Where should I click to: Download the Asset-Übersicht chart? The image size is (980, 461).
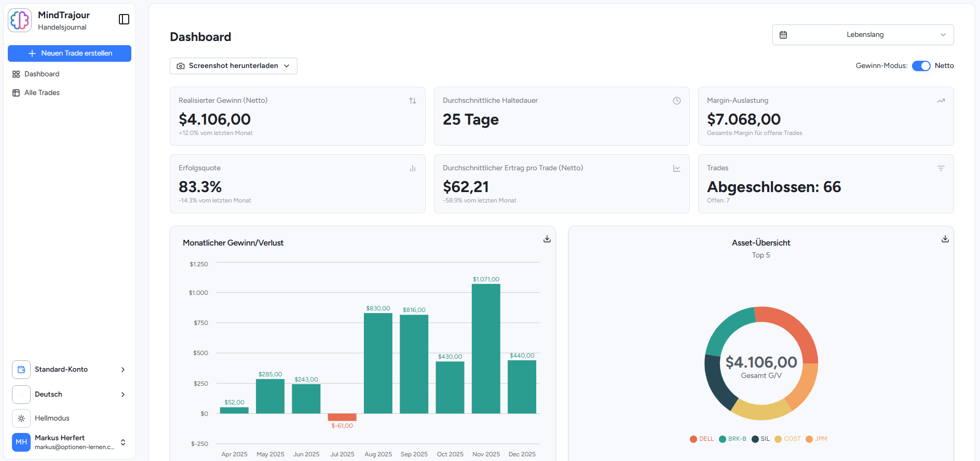coord(945,239)
